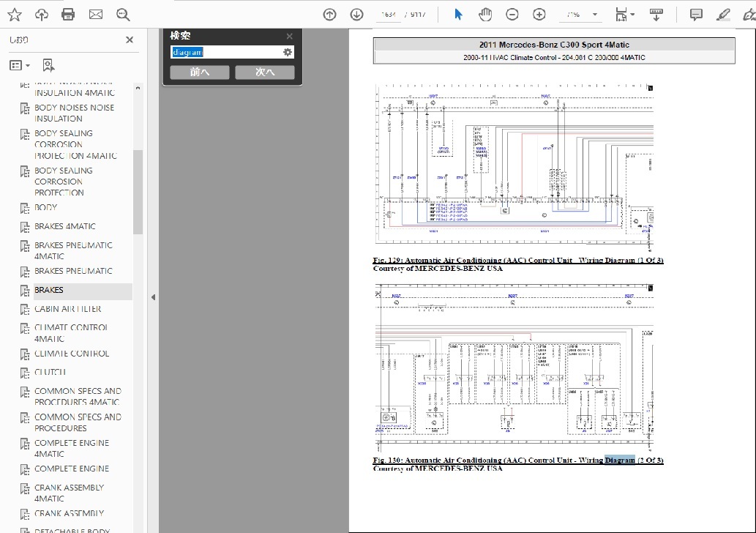
Task: Click the Fig. 129 caption text
Action: point(518,261)
